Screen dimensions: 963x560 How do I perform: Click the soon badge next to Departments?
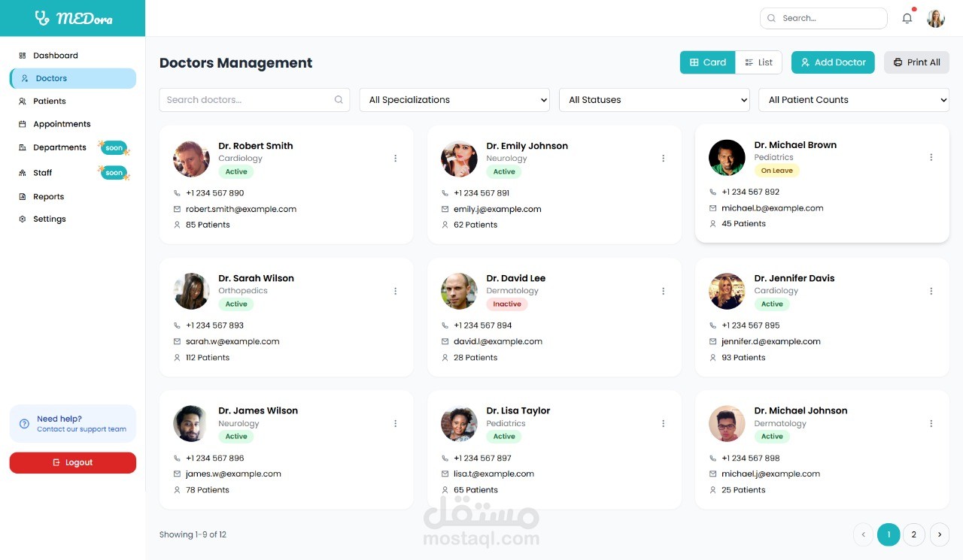coord(114,148)
